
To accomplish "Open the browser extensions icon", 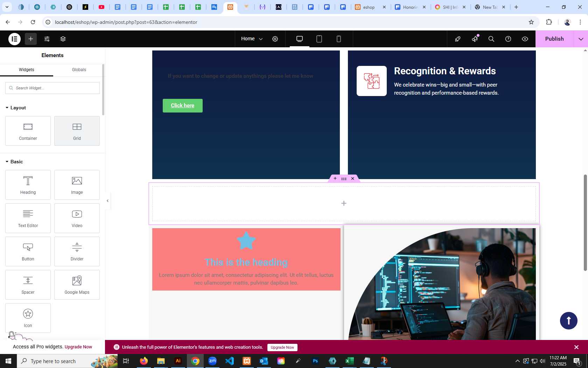I will (x=549, y=22).
